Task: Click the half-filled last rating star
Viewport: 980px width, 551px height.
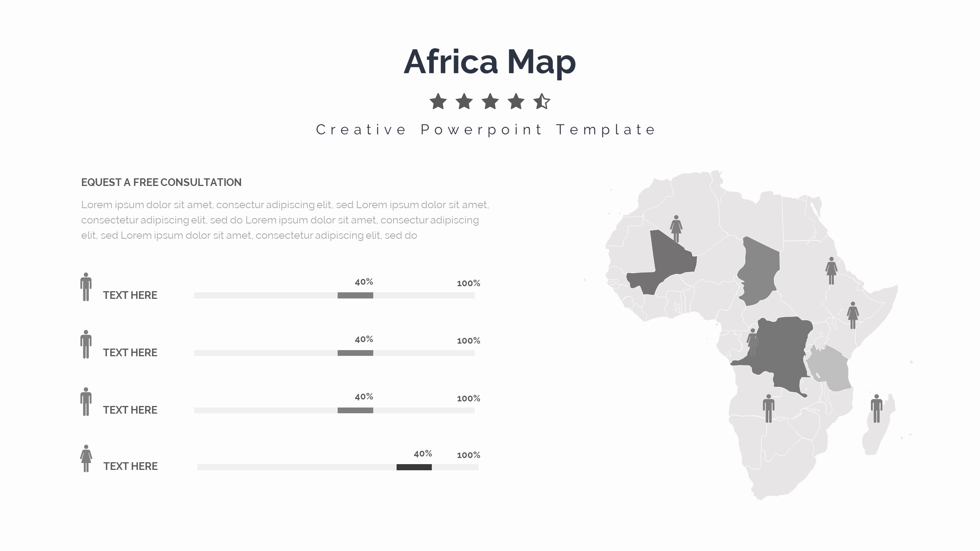Action: 542,102
